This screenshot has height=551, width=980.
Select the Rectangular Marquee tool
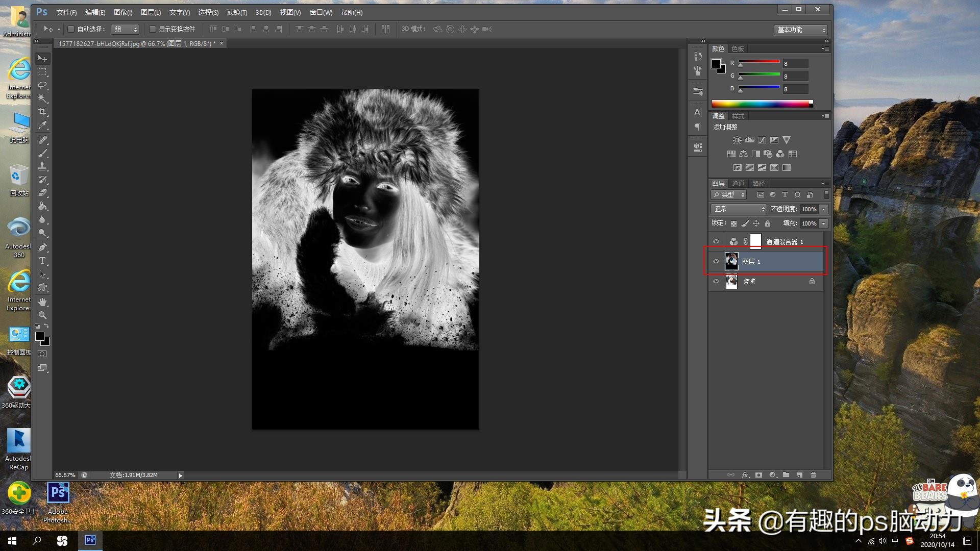(42, 72)
